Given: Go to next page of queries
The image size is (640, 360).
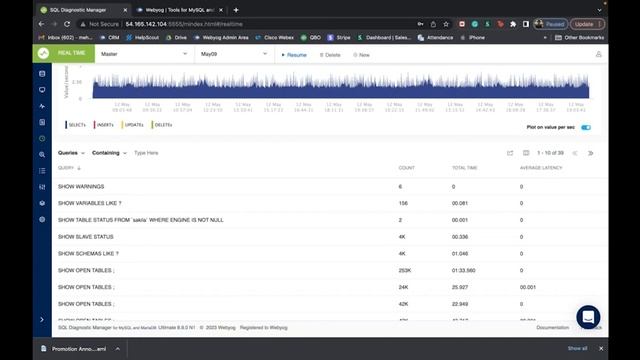Looking at the screenshot, I should pos(591,153).
